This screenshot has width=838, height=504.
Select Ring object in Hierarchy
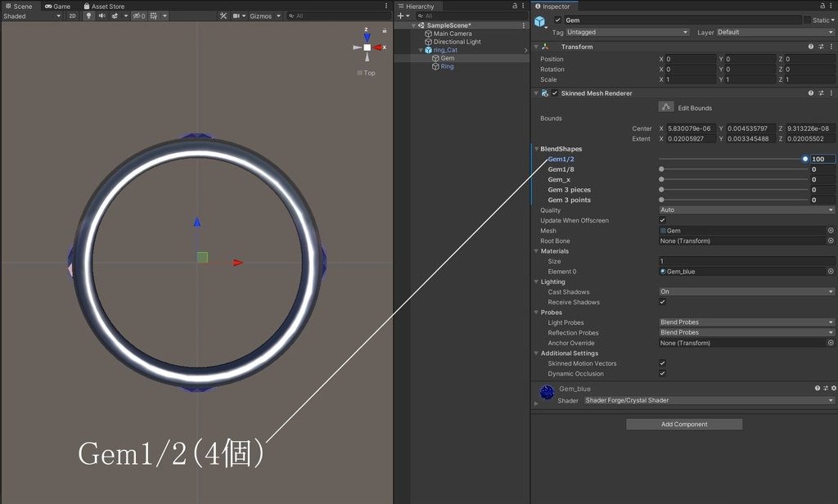[x=447, y=66]
